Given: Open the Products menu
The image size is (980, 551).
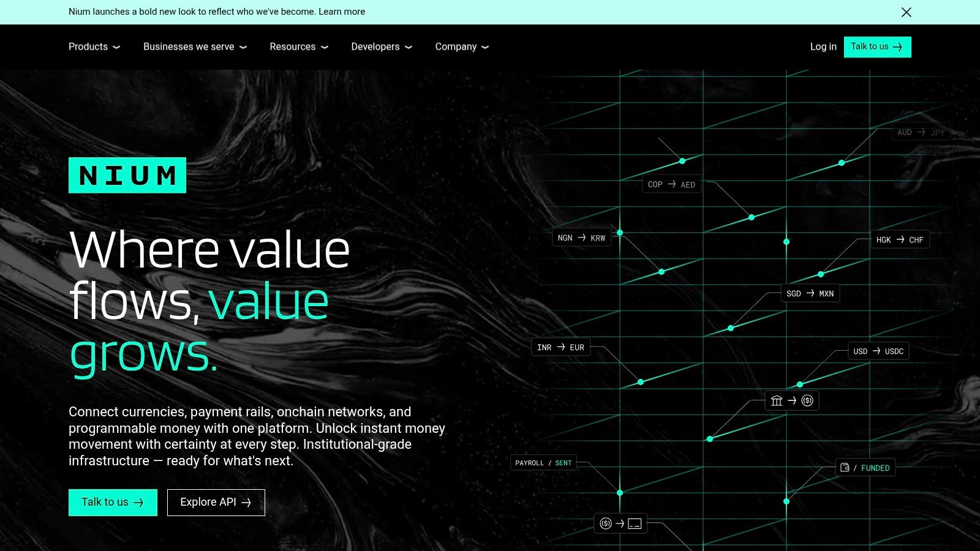Looking at the screenshot, I should click(94, 47).
